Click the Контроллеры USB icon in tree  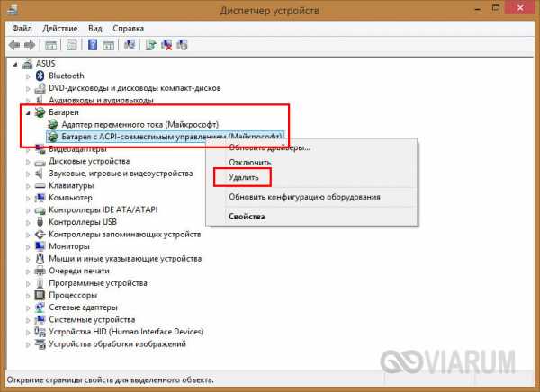tap(39, 222)
